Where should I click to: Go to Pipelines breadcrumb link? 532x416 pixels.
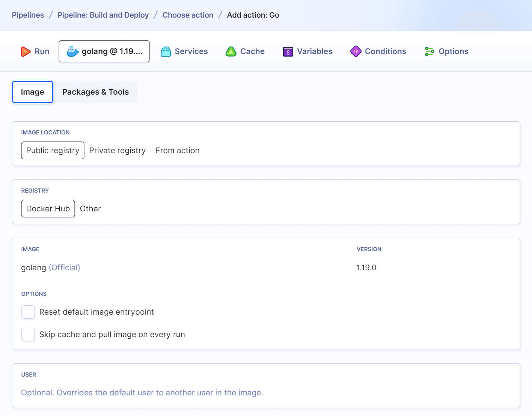click(x=28, y=15)
